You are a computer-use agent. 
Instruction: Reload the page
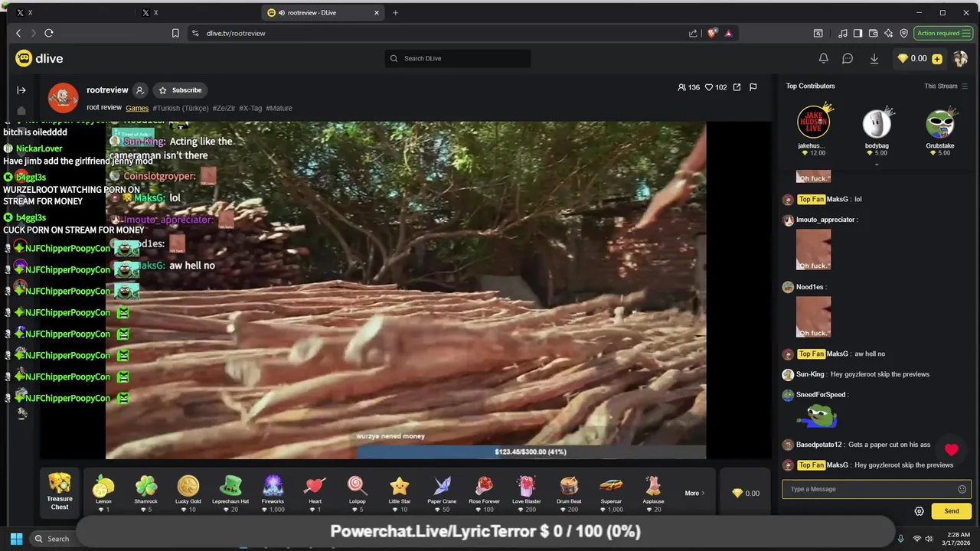49,33
